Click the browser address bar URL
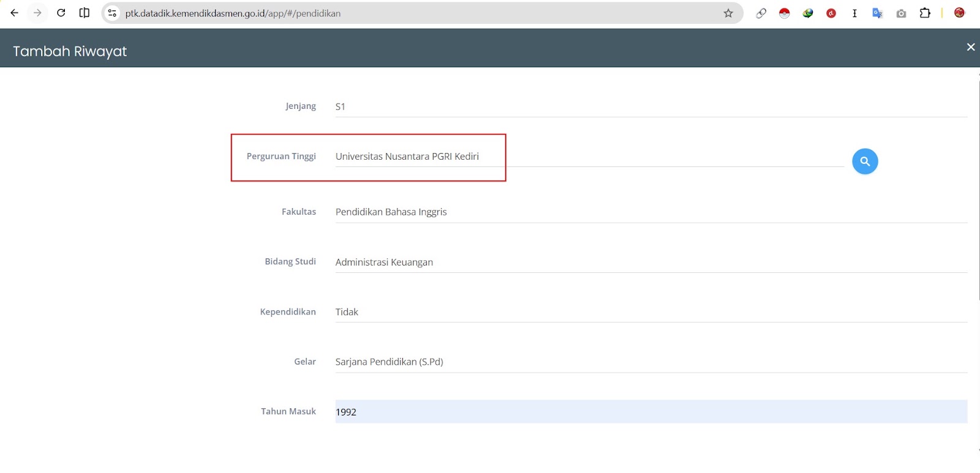This screenshot has height=473, width=980. coord(233,13)
